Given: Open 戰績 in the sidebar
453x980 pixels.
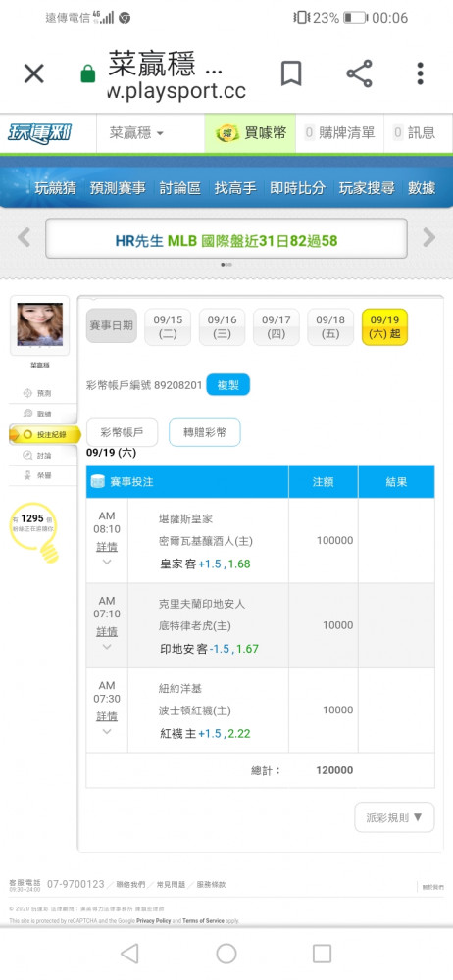Looking at the screenshot, I should point(39,414).
